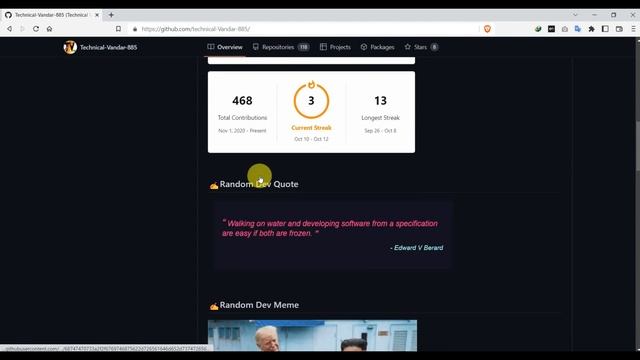Image resolution: width=640 pixels, height=360 pixels.
Task: Click the writing-hand emoji beside Random Dev Meme
Action: click(x=214, y=306)
